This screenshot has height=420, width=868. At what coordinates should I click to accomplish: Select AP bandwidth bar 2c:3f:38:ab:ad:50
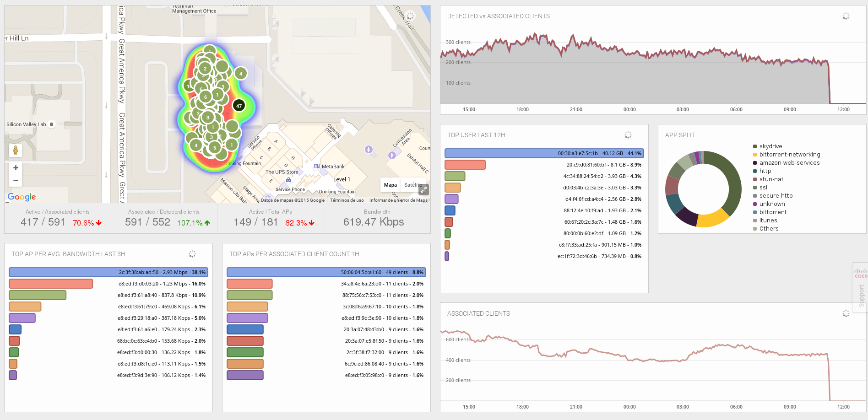pos(108,272)
